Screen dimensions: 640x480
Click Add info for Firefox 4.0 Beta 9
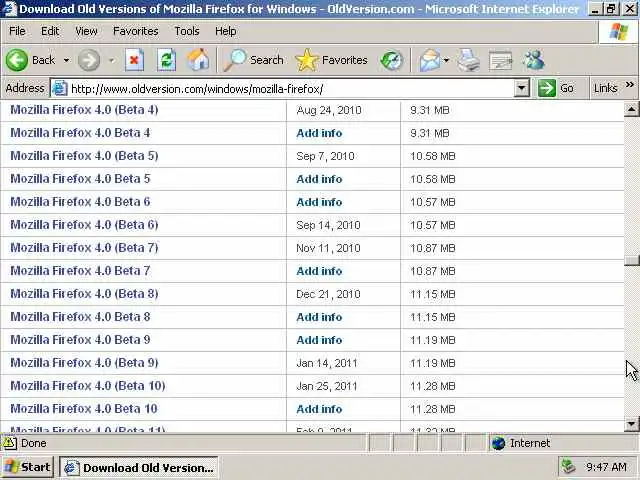coord(319,340)
